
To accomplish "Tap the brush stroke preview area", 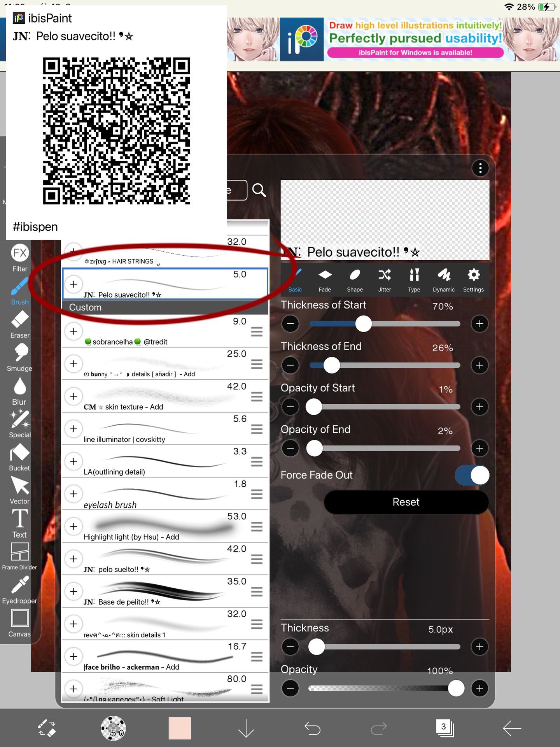I will click(x=385, y=220).
